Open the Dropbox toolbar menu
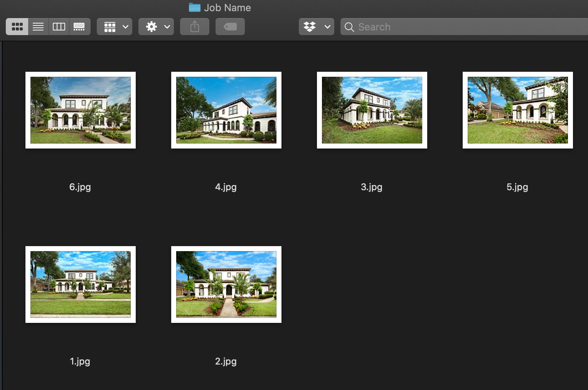This screenshot has height=390, width=588. (x=317, y=27)
